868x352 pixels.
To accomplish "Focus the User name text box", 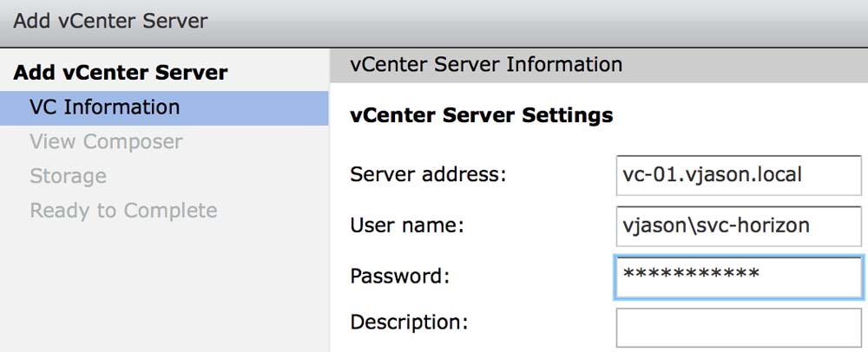I will pos(738,226).
